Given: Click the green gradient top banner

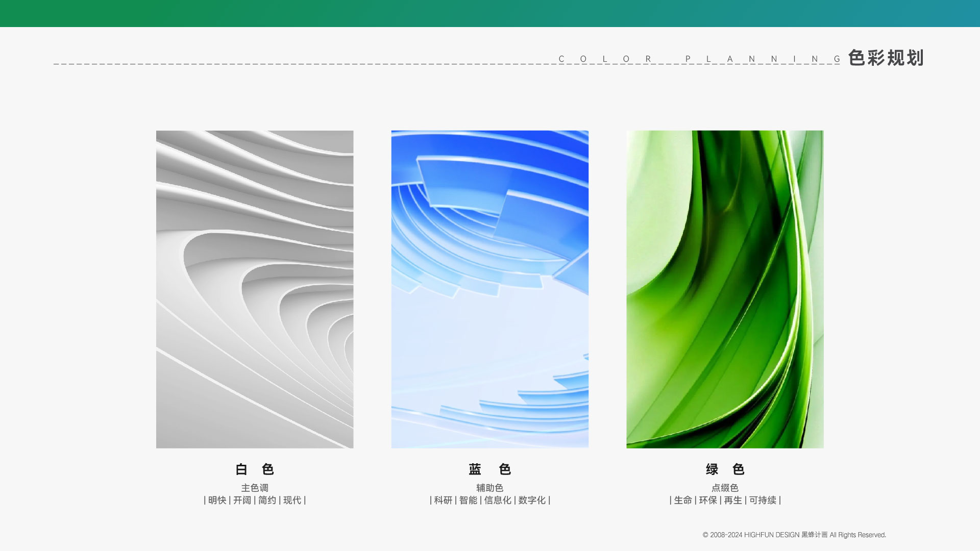Looking at the screenshot, I should [490, 13].
